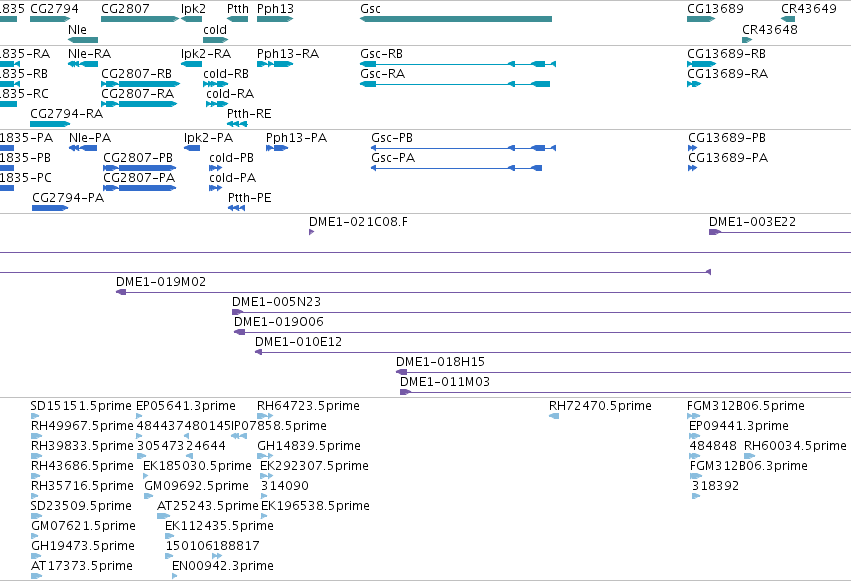
Task: Select the CG2807-PB protein label
Action: (x=138, y=158)
